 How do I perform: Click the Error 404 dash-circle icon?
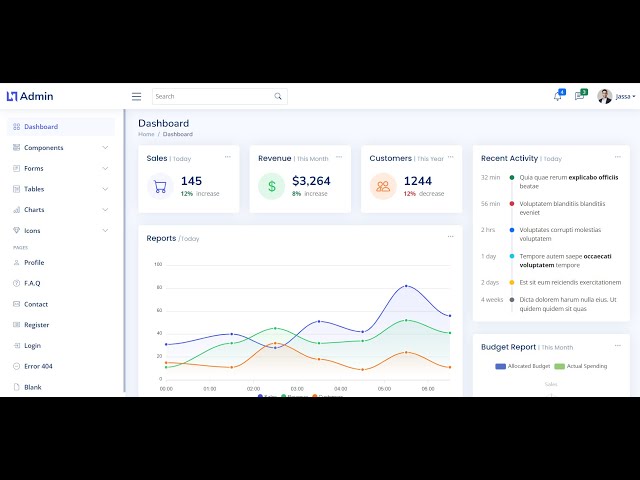(x=16, y=367)
